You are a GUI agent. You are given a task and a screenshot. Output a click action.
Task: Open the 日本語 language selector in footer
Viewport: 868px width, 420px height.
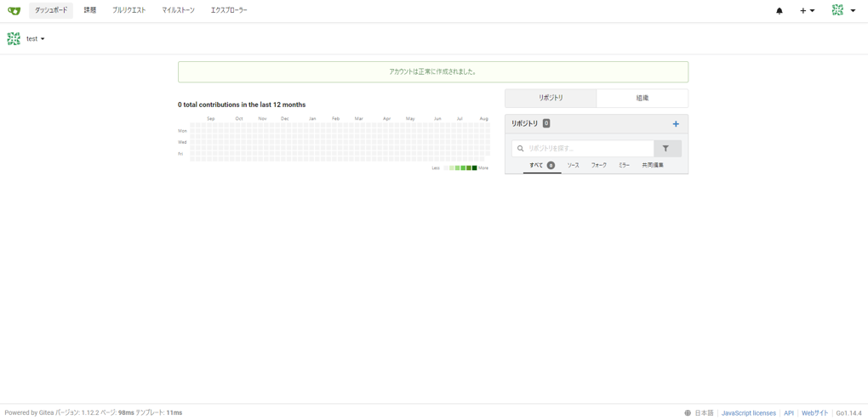[x=700, y=413]
